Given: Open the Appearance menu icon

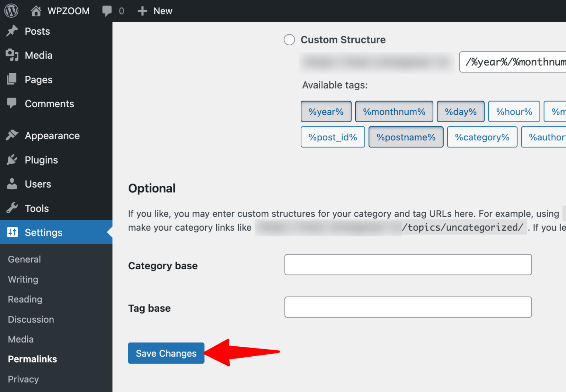Looking at the screenshot, I should [x=12, y=135].
